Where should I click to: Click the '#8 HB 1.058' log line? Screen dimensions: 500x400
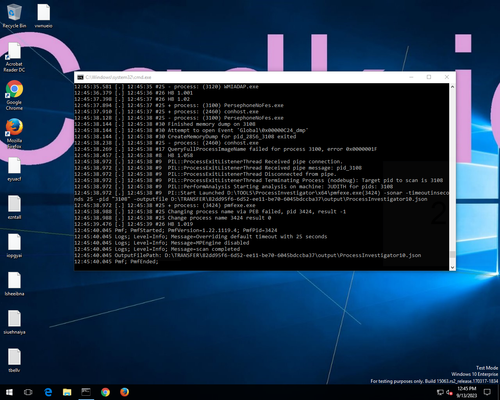pyautogui.click(x=133, y=155)
